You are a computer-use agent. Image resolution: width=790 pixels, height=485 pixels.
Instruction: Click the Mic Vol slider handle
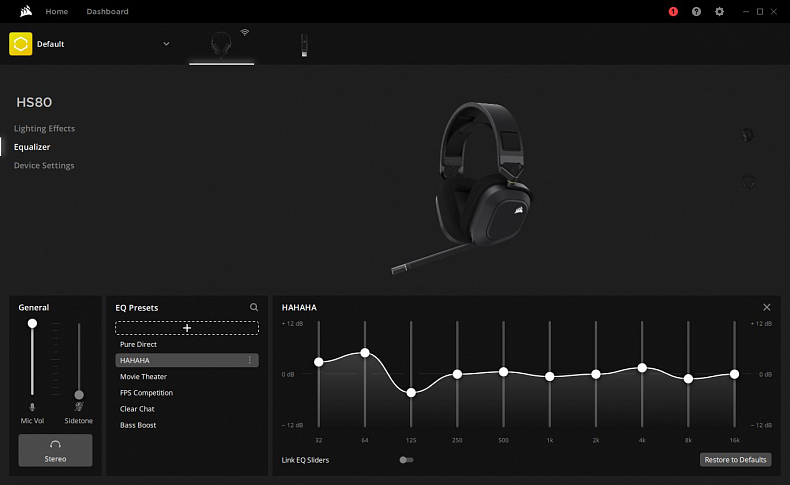(32, 323)
